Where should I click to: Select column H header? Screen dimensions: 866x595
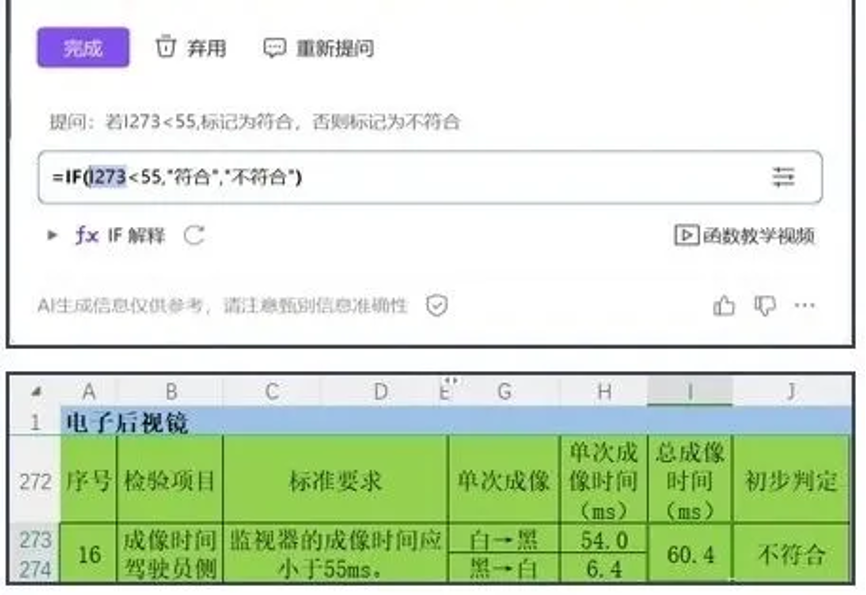604,392
